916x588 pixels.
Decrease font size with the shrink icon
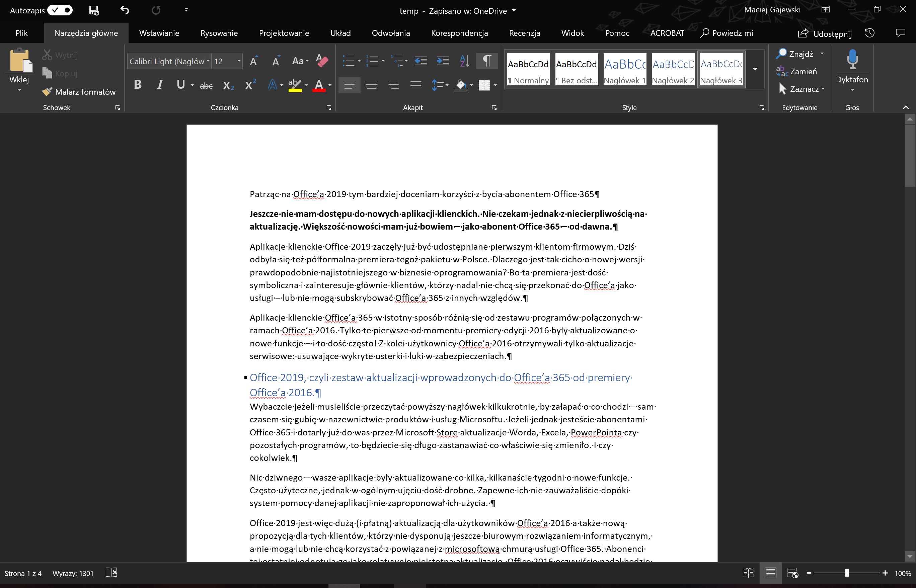tap(276, 61)
